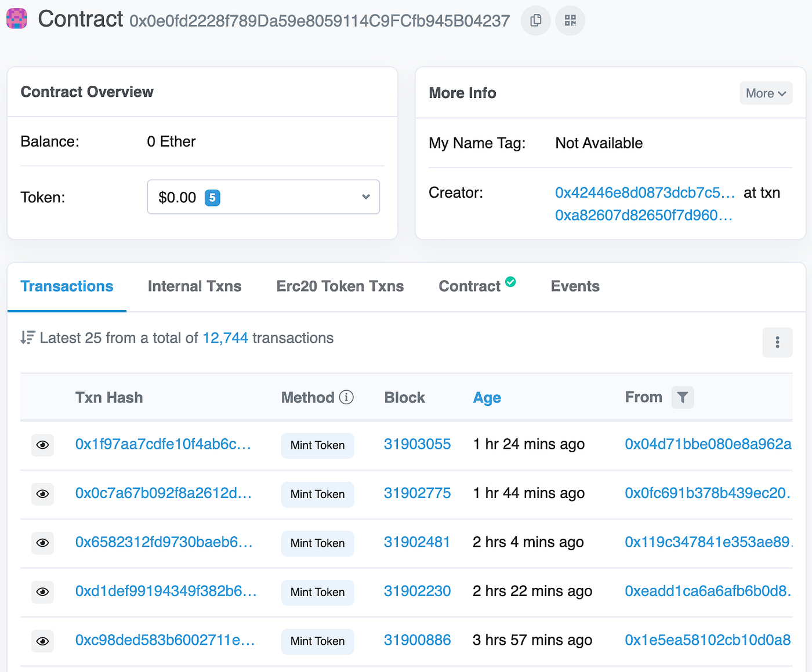This screenshot has width=812, height=672.
Task: Click the '1 hr 44 mins ago' age cell
Action: click(528, 493)
